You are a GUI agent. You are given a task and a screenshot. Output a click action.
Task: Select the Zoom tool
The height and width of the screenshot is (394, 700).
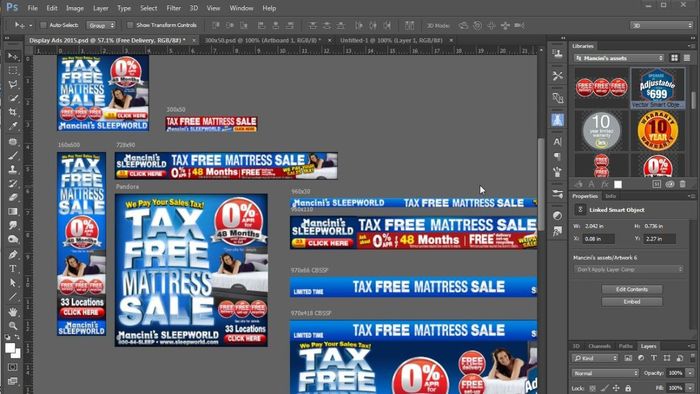point(12,326)
